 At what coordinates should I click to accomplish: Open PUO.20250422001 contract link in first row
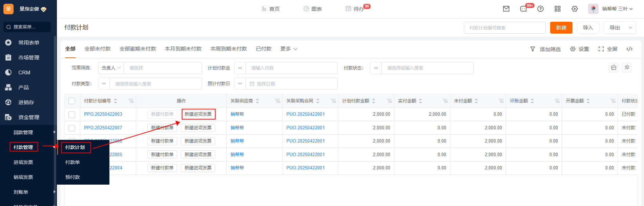[x=306, y=114]
